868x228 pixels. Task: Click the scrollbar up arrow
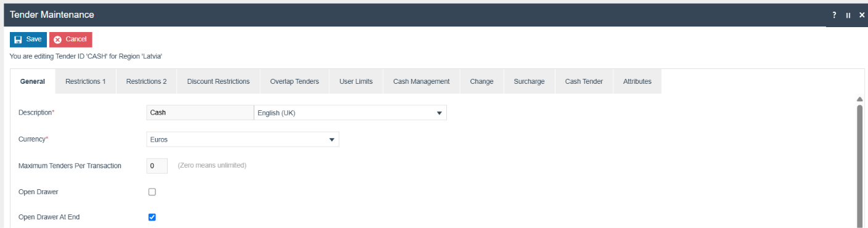click(859, 99)
